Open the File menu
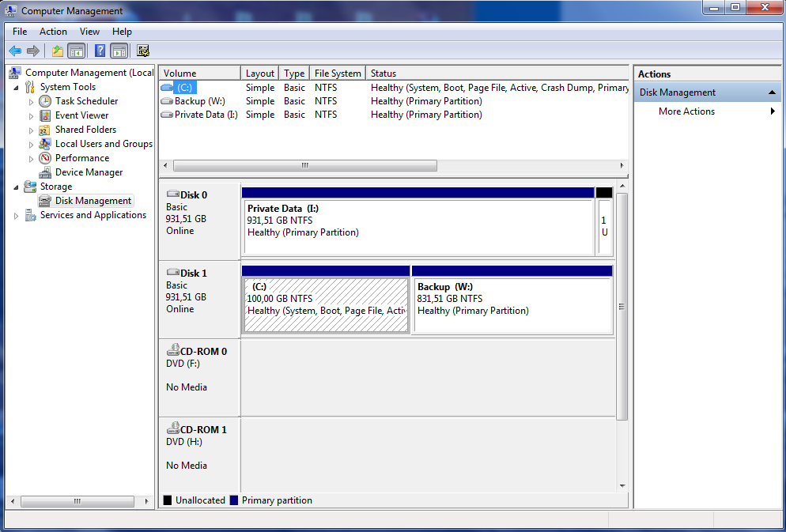Screen dimensions: 786x532 pos(20,32)
